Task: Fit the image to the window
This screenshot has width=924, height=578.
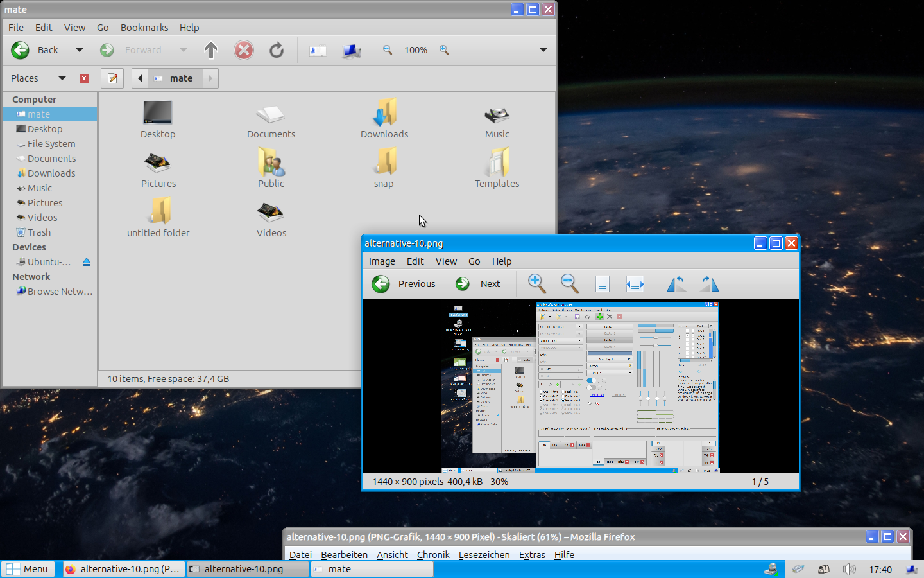Action: tap(635, 283)
